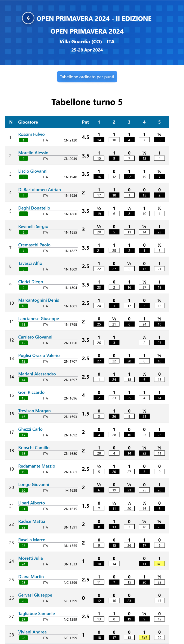Click round 1 column header
The image size is (184, 644).
(99, 122)
